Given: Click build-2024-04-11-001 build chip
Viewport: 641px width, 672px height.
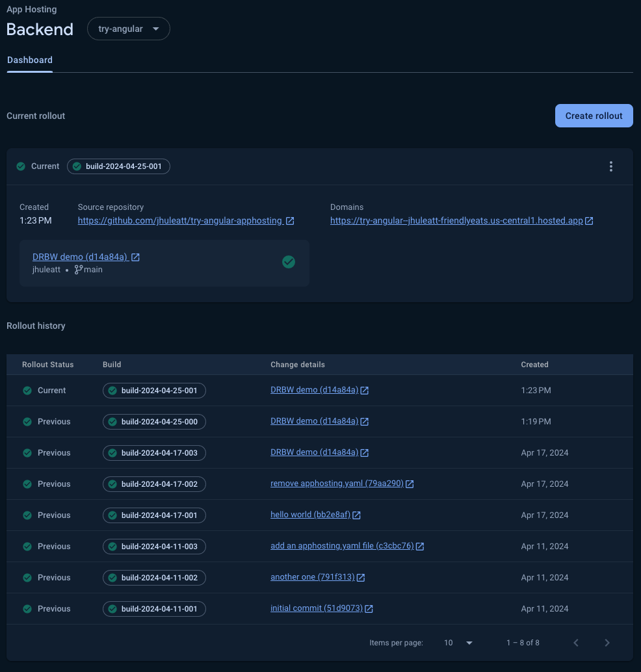Looking at the screenshot, I should (154, 608).
